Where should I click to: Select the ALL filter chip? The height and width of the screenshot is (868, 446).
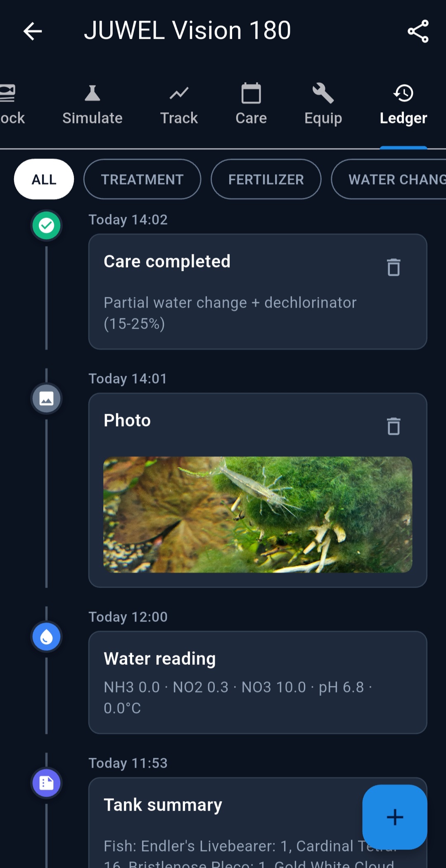(44, 179)
